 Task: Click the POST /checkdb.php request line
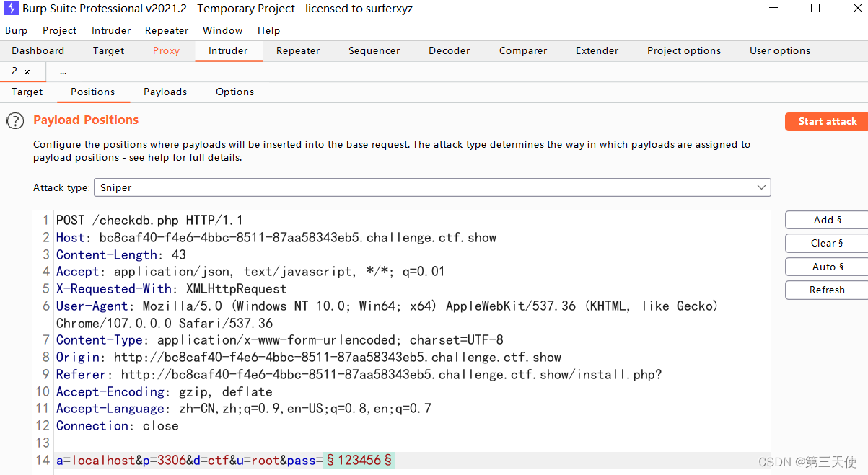pyautogui.click(x=149, y=221)
